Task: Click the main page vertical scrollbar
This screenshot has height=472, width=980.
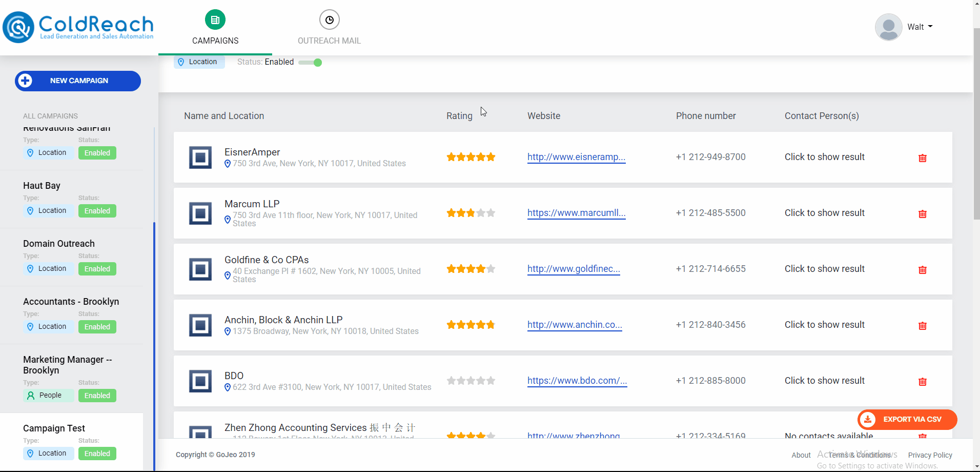Action: 976,123
